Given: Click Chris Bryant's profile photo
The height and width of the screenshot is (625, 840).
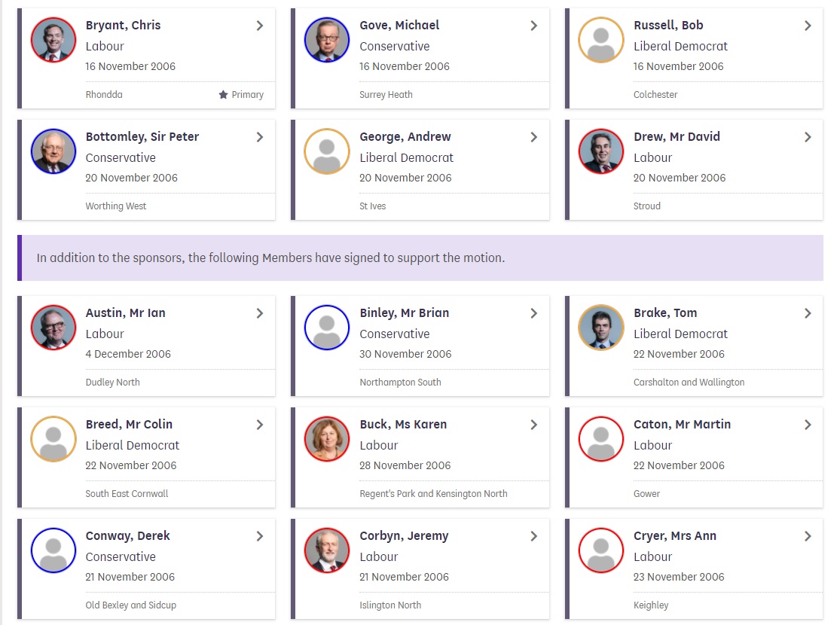Looking at the screenshot, I should point(53,40).
